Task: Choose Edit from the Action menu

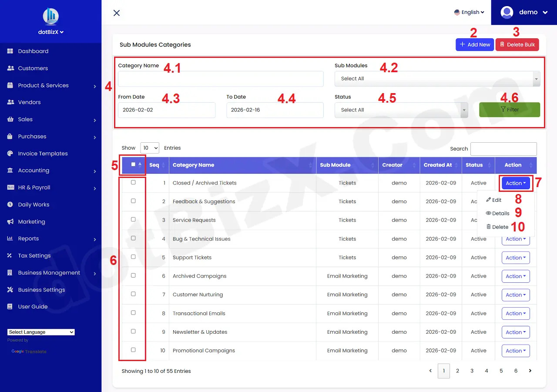Action: 494,200
